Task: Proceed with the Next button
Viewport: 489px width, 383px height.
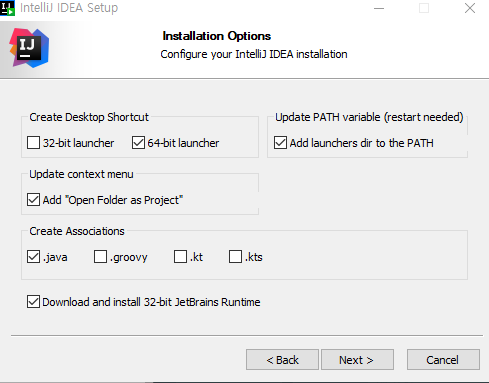Action: 357,360
